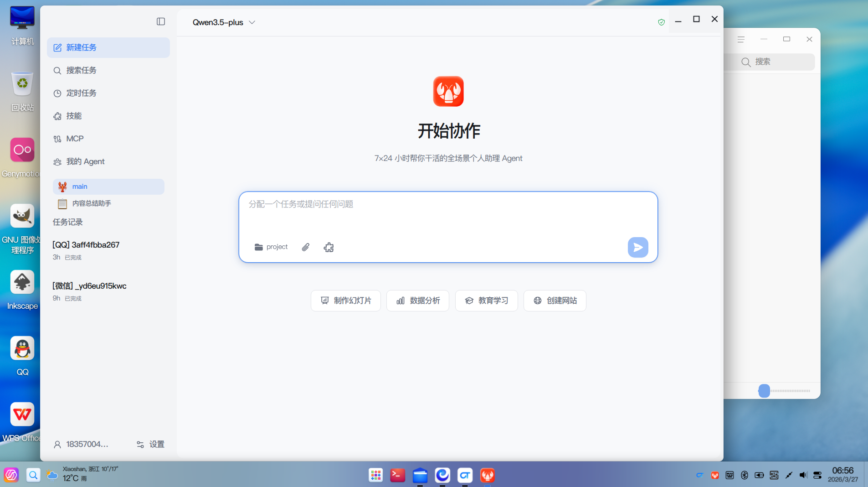Viewport: 868px width, 487px height.
Task: Select the 内容总结助手 agent
Action: point(91,203)
